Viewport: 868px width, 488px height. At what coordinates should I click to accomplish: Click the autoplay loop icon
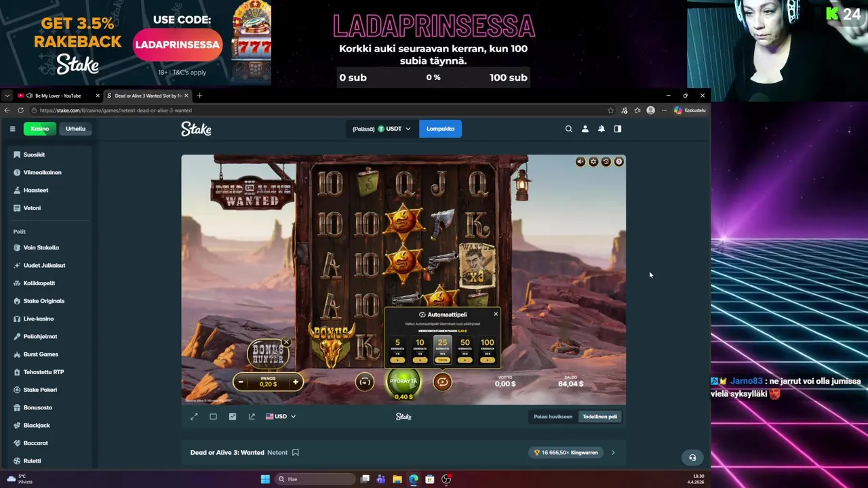pos(442,382)
